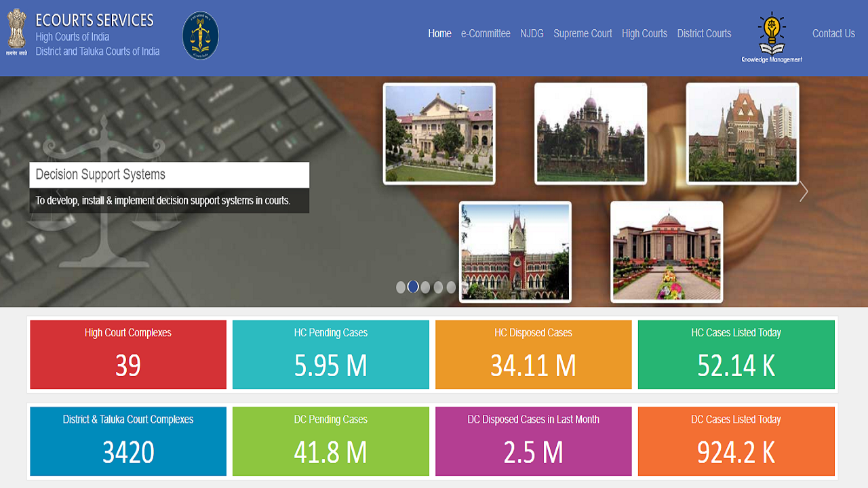Advance carousel with the right arrow

804,192
